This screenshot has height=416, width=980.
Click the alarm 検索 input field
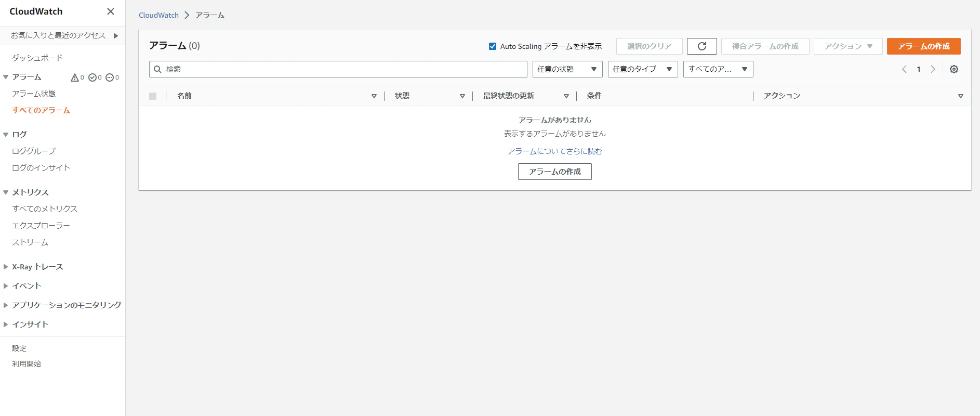(338, 69)
